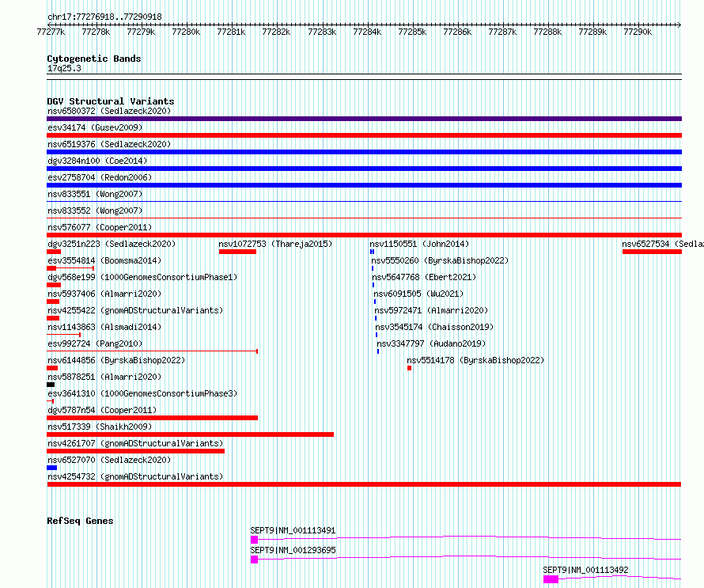This screenshot has width=704, height=588.
Task: Select esv3554814 (Boomsma2014) label
Action: (x=104, y=260)
